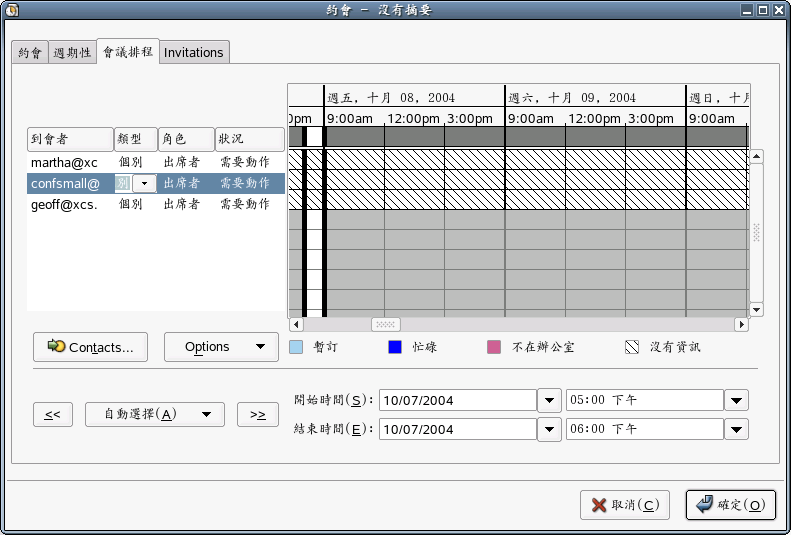The image size is (791, 535).
Task: Click the end time field 06:00 下午
Action: tap(645, 430)
